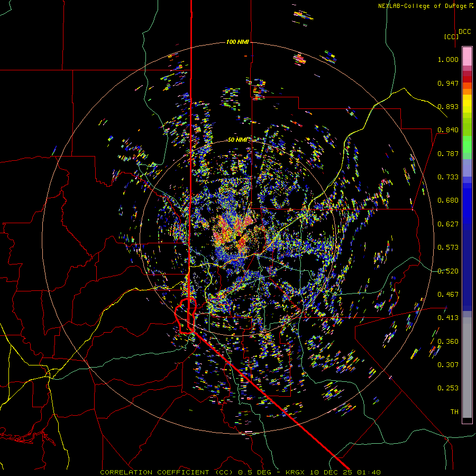Click the 1.000 value on color scale
Screen dimensions: 476x476
click(448, 59)
